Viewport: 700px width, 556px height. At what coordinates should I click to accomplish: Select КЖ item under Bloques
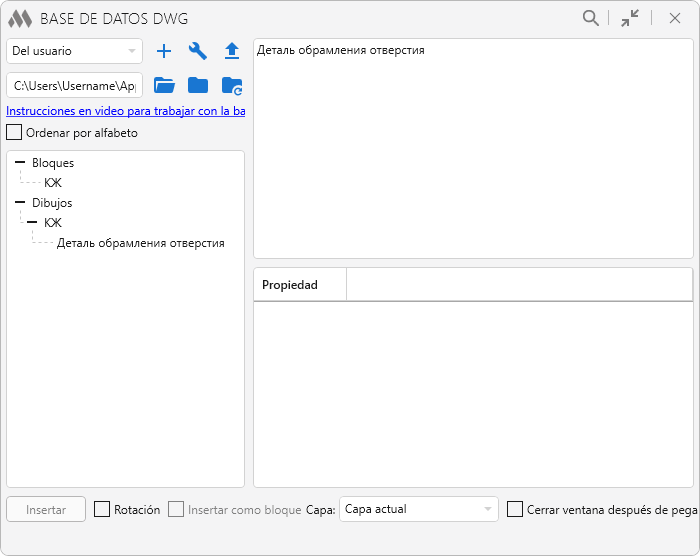point(53,183)
